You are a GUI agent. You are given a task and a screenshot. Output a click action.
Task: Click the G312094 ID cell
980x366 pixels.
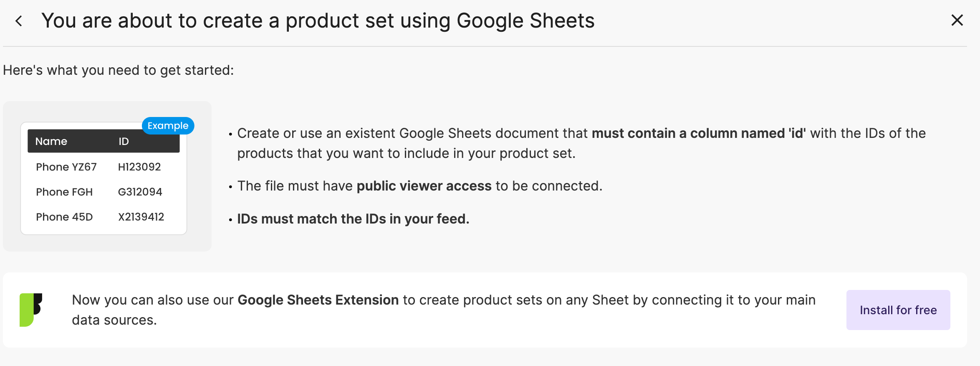coord(140,192)
